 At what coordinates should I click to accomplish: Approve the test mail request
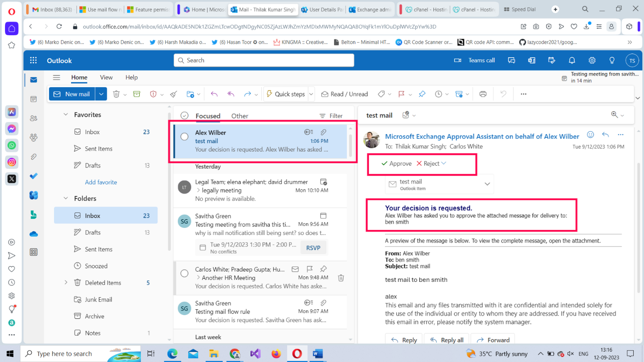pyautogui.click(x=396, y=163)
